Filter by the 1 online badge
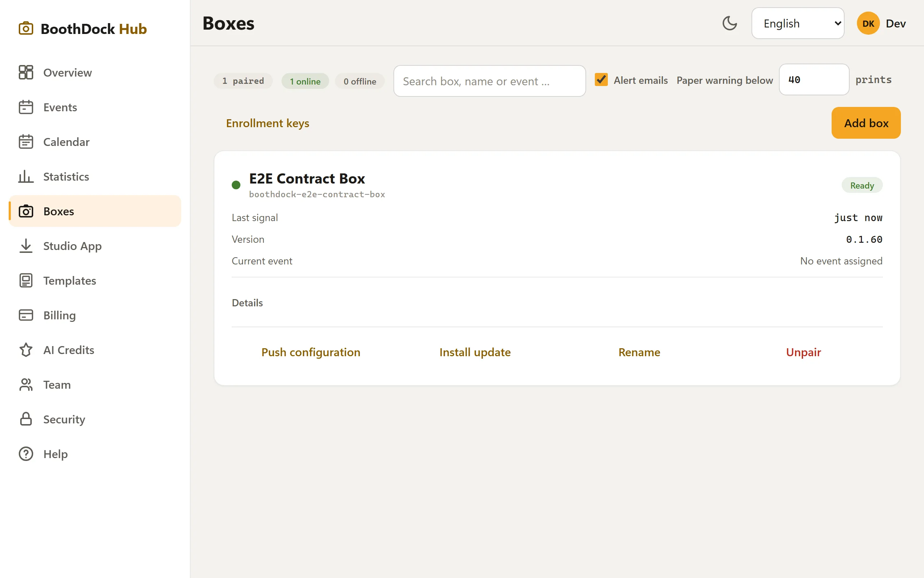The width and height of the screenshot is (924, 578). tap(305, 81)
